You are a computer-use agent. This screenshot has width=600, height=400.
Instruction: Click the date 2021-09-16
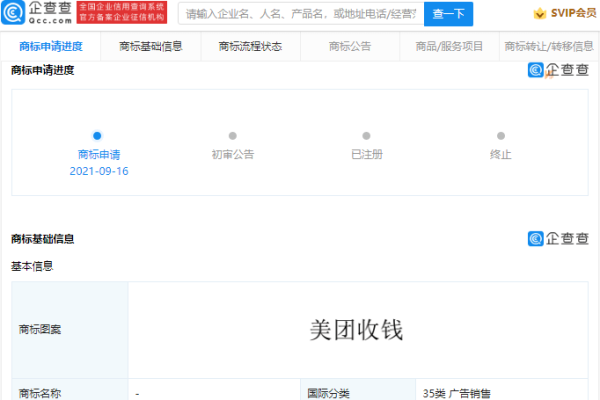(99, 171)
